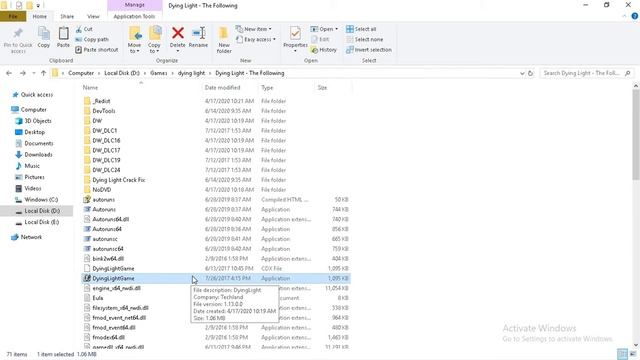Sort by the Date modified column
This screenshot has width=640, height=360.
click(x=222, y=88)
